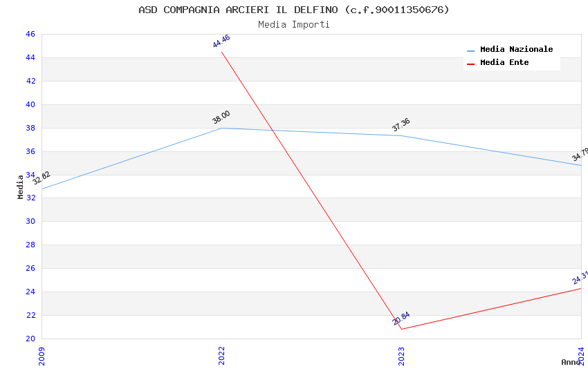Click the red Media Ente legend line swatch
Image resolution: width=588 pixels, height=380 pixels.
(x=471, y=64)
